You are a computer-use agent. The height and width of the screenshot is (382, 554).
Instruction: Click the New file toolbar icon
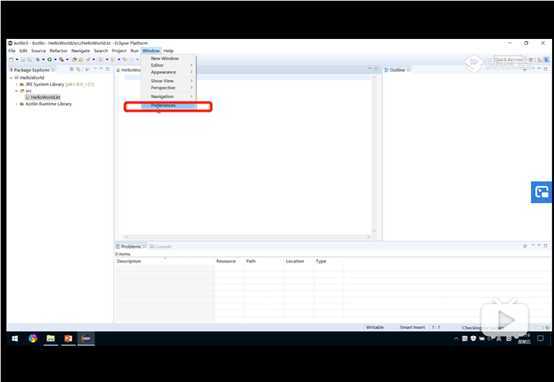point(11,60)
